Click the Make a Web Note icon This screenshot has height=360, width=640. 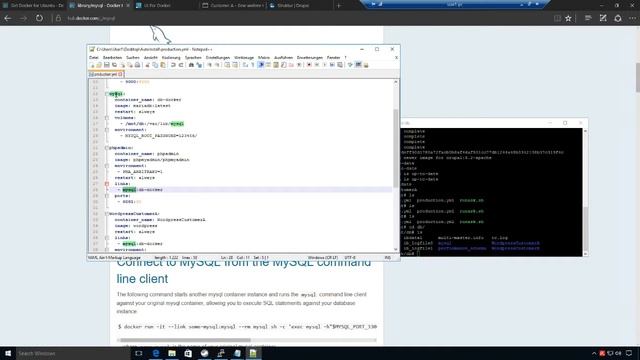603,18
